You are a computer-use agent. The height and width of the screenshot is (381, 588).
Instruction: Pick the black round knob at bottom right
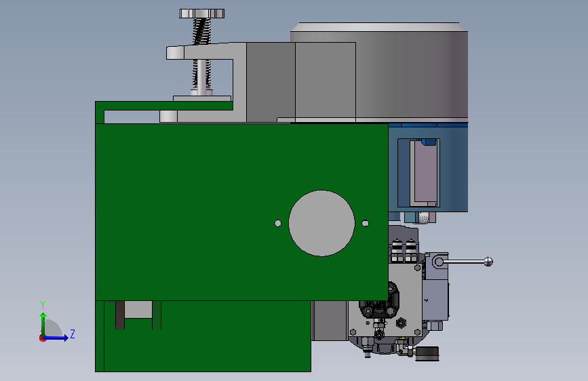click(427, 354)
